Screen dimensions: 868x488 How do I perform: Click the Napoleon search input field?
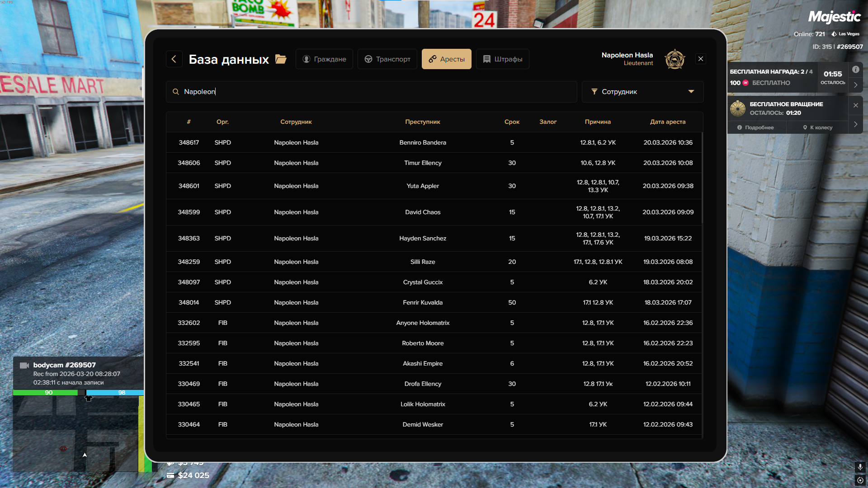371,92
